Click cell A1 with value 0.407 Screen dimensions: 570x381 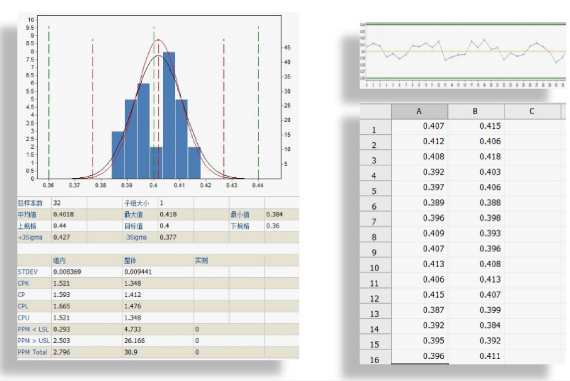(420, 127)
